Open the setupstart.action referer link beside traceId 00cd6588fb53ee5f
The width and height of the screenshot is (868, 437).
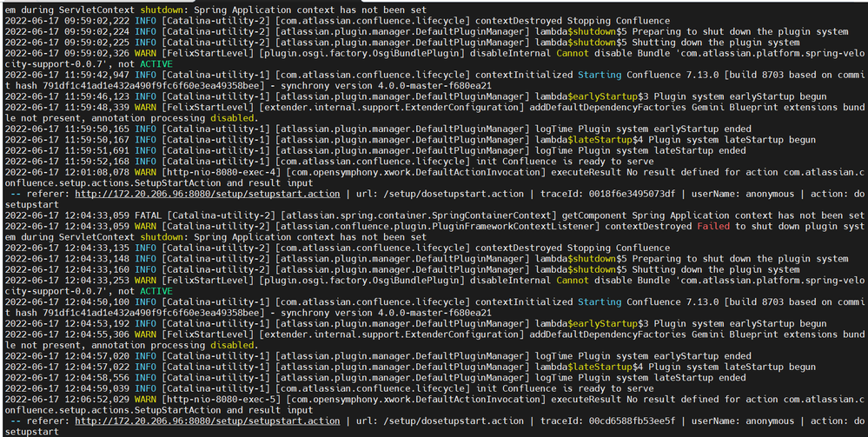(208, 421)
